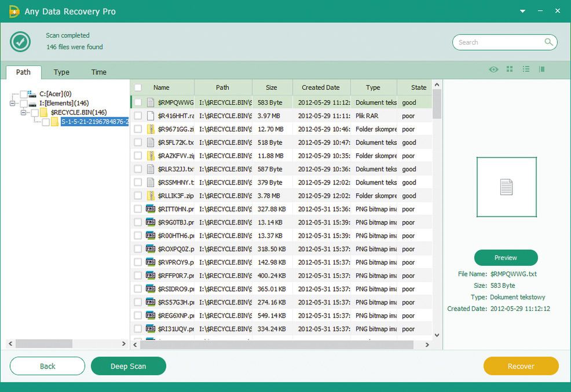Switch to grid thumbnail view
The image size is (571, 392).
tap(510, 69)
